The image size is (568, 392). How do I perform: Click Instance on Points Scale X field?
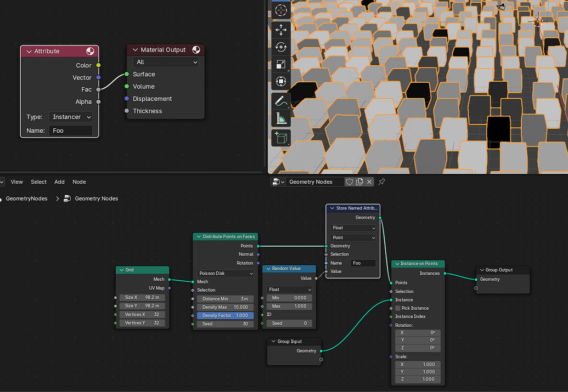418,365
